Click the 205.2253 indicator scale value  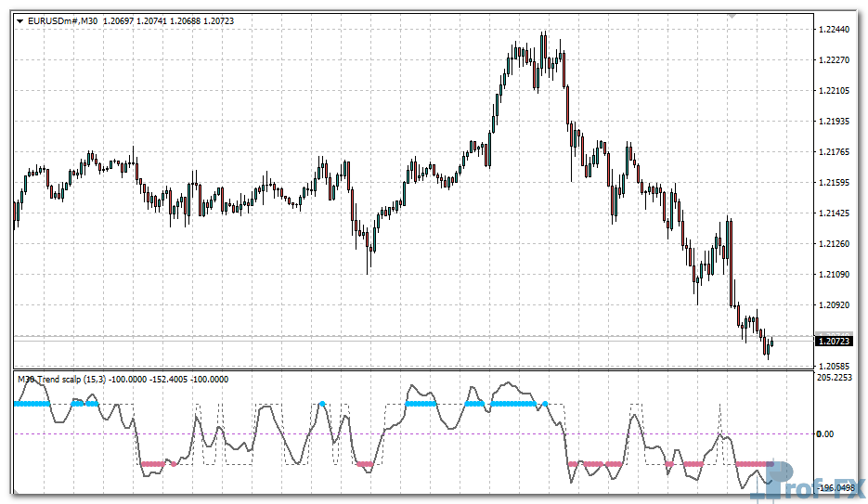coord(836,378)
